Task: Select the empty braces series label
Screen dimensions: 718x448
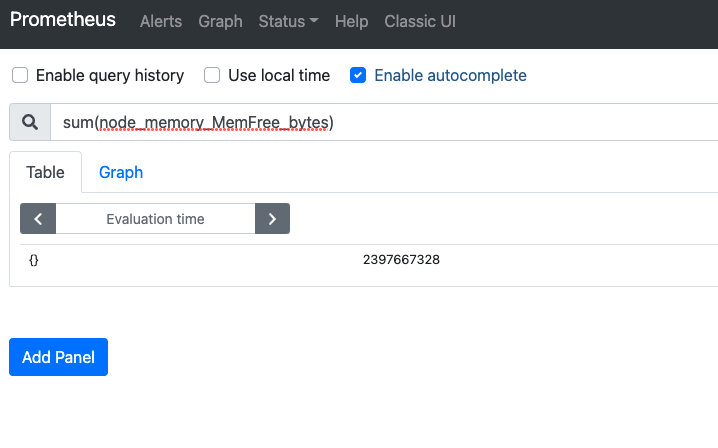Action: (34, 260)
